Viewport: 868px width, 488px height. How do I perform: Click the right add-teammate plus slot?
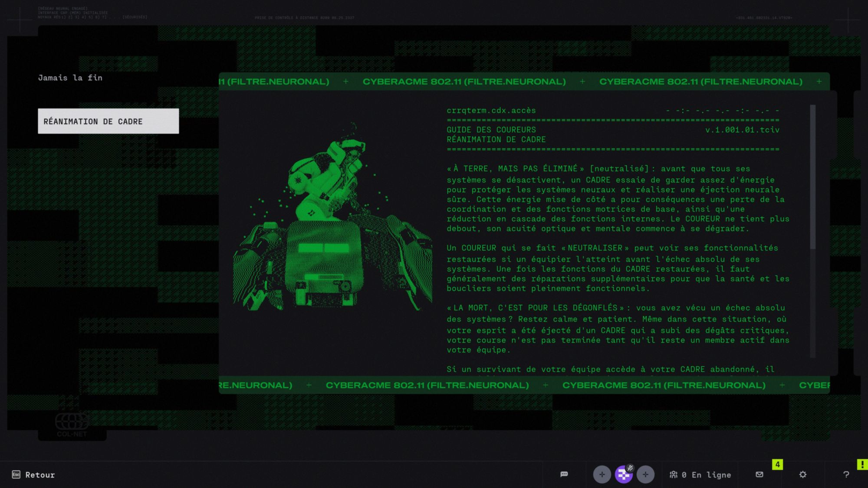pos(645,475)
